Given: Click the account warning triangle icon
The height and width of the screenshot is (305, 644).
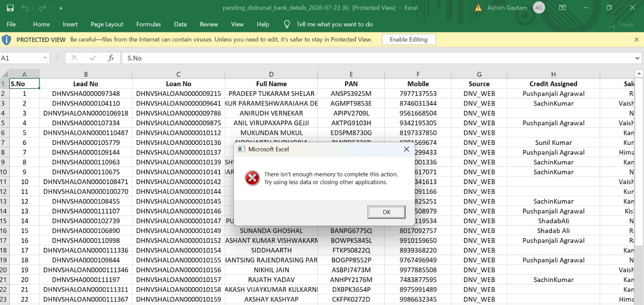Looking at the screenshot, I should [x=478, y=8].
